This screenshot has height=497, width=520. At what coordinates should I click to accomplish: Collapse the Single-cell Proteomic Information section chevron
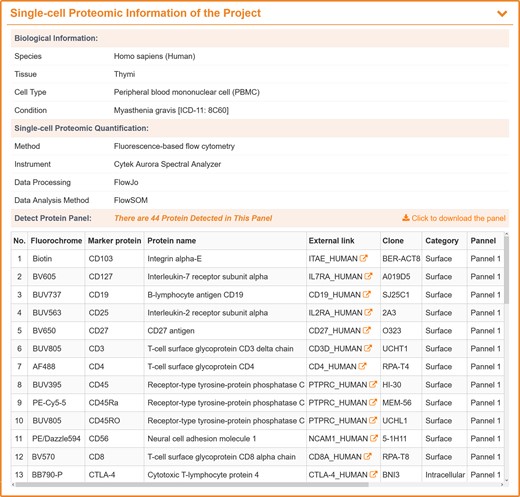[x=502, y=14]
